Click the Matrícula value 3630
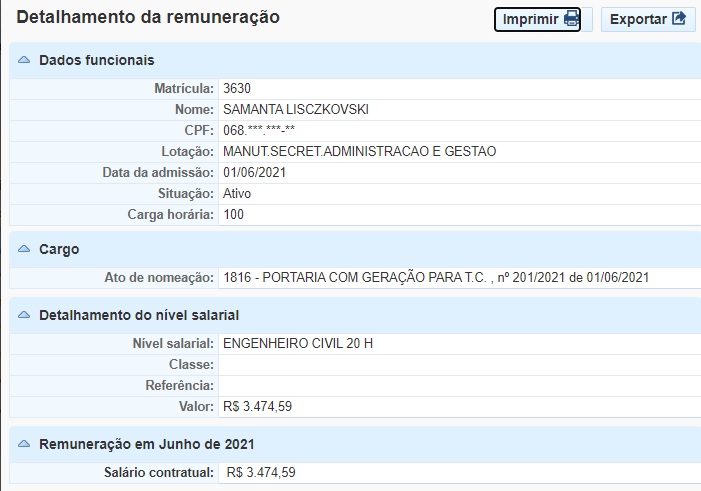The width and height of the screenshot is (701, 491). [237, 88]
